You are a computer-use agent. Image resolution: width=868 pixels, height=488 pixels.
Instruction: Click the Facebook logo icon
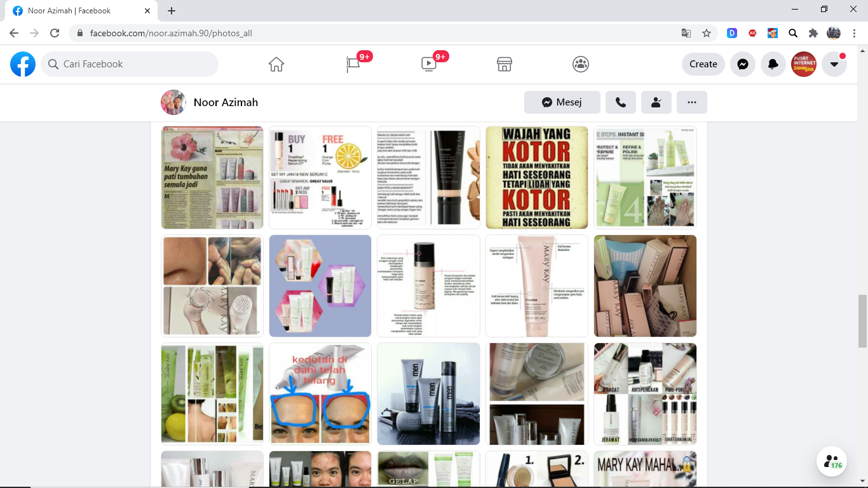click(x=23, y=64)
